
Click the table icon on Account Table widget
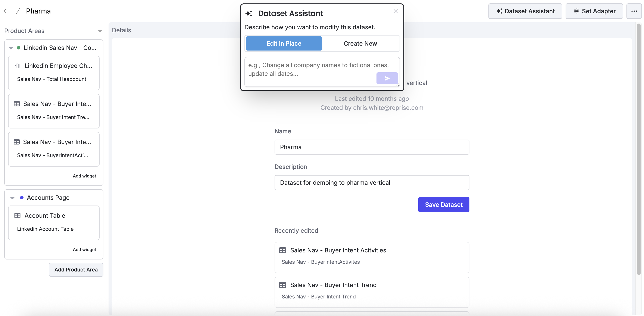coord(17,216)
